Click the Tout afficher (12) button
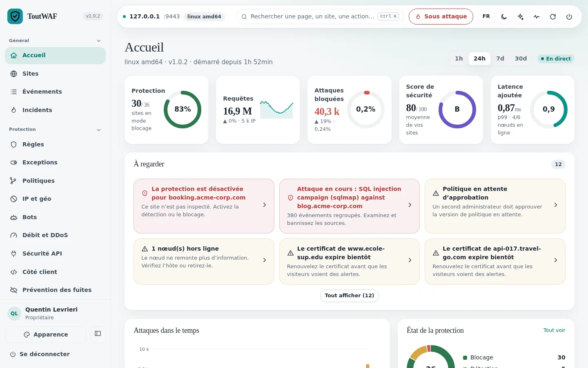Image resolution: width=588 pixels, height=368 pixels. tap(350, 296)
